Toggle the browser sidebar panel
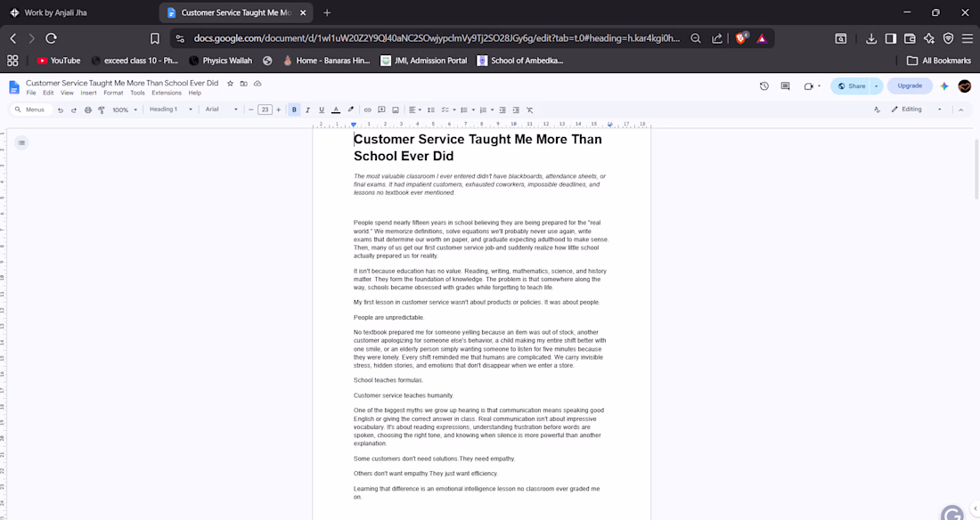Image resolution: width=980 pixels, height=520 pixels. pos(891,39)
